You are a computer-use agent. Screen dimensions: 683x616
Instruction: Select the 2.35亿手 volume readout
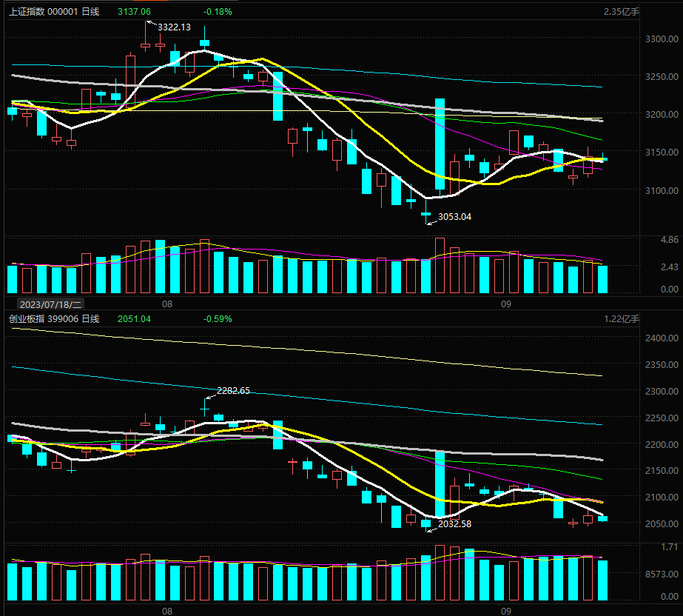pos(621,12)
